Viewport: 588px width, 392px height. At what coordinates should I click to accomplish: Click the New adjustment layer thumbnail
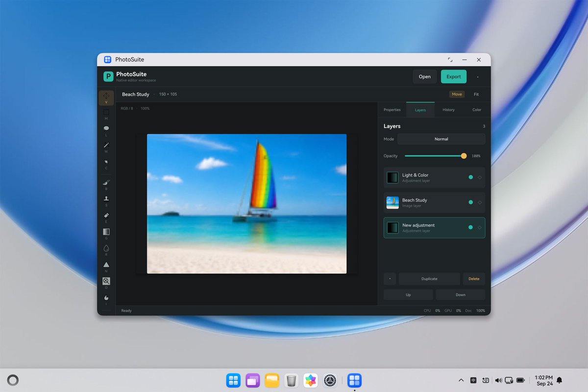[392, 228]
